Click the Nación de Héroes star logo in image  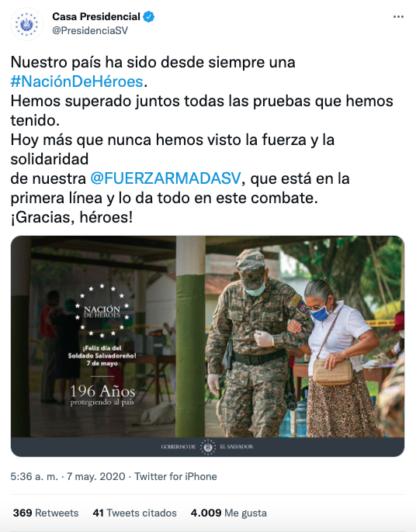coord(102,311)
